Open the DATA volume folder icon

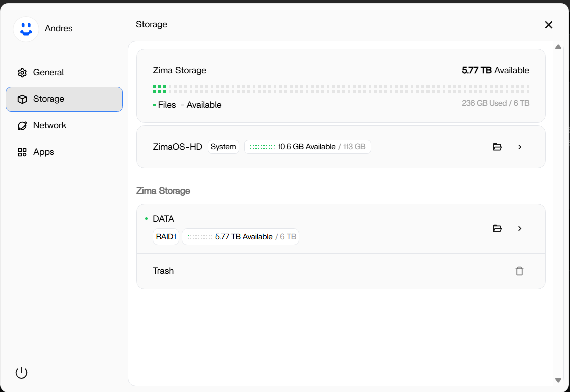[x=497, y=228]
